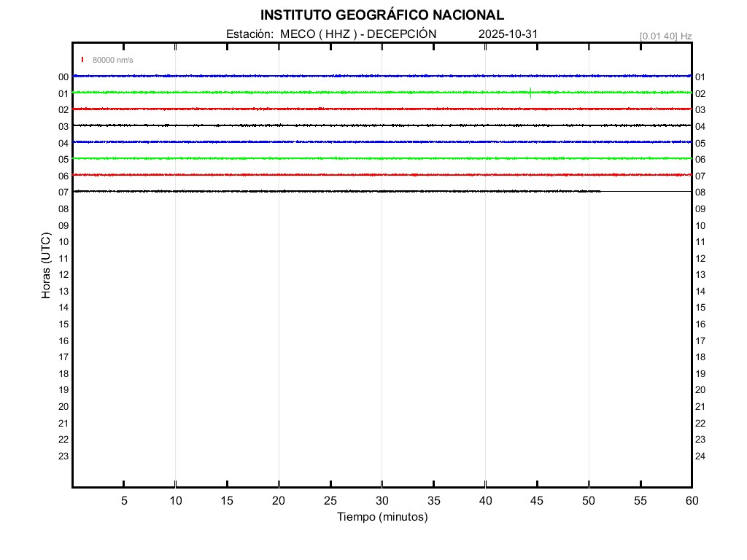Select the 24 hour label on the right axis
The height and width of the screenshot is (560, 747).
pos(700,456)
